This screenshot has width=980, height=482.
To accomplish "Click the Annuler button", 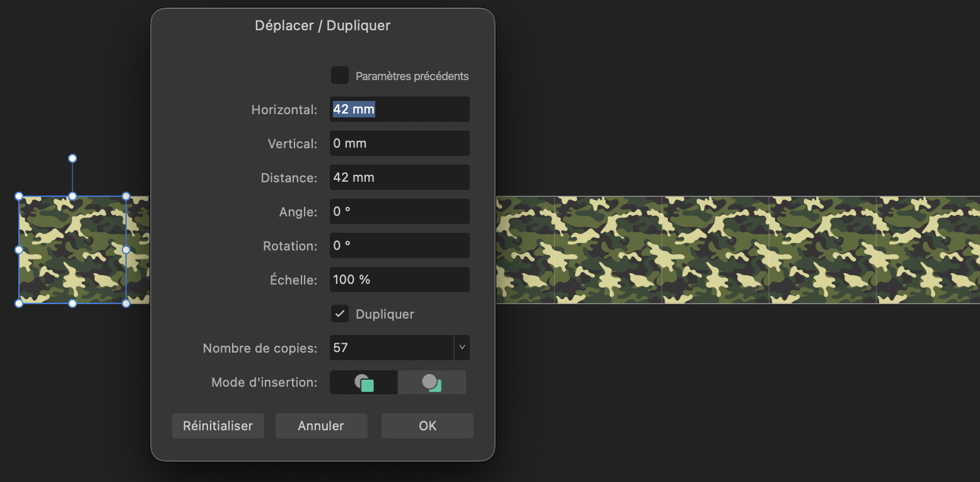I will coord(321,426).
